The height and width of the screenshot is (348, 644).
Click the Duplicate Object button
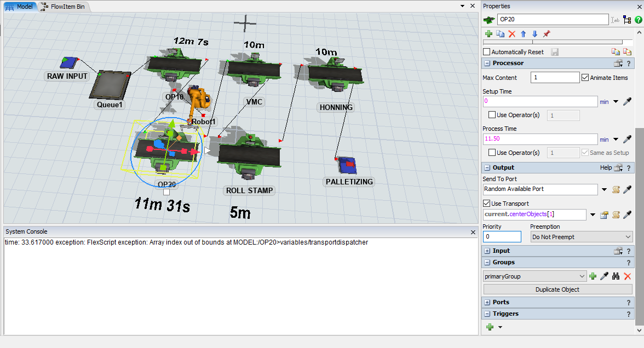tap(557, 289)
